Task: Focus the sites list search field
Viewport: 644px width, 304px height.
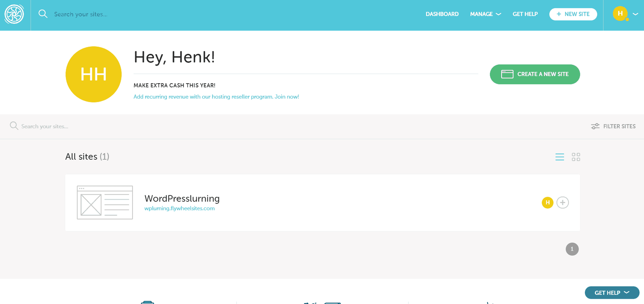Action: [45, 126]
